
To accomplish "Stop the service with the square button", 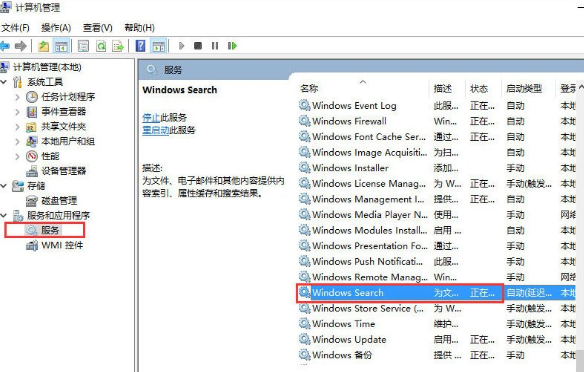I will [198, 46].
